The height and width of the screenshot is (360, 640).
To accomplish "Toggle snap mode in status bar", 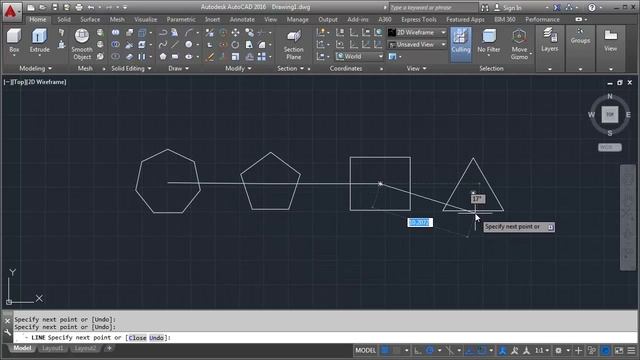I will (x=396, y=350).
